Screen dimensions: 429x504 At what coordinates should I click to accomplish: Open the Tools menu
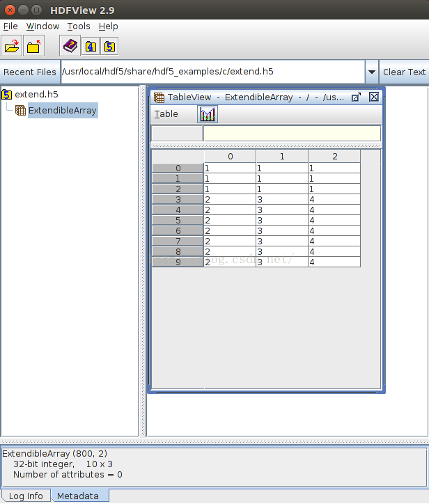pyautogui.click(x=79, y=26)
